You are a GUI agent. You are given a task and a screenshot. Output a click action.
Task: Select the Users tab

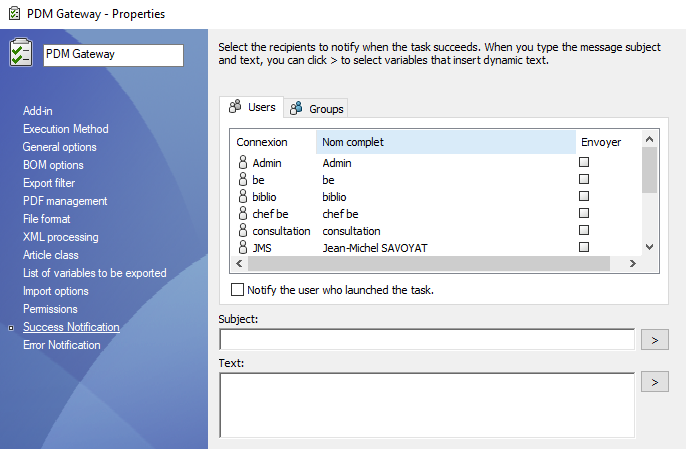click(x=253, y=107)
